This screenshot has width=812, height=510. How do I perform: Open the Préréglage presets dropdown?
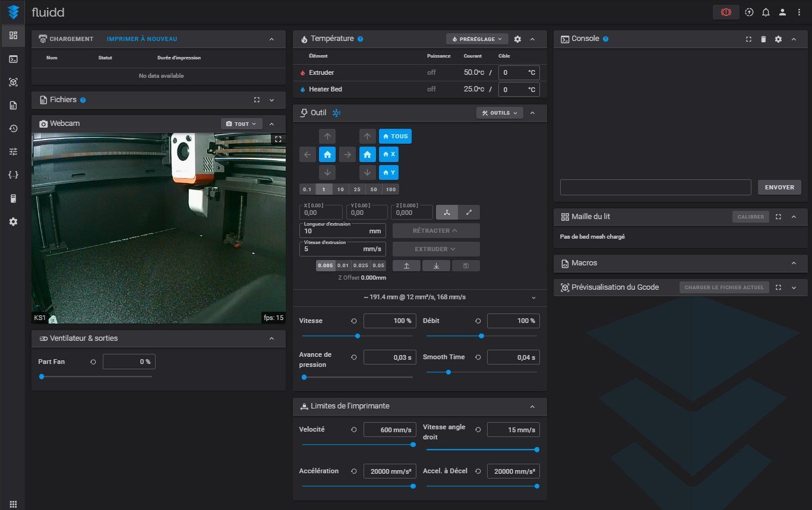pos(477,39)
